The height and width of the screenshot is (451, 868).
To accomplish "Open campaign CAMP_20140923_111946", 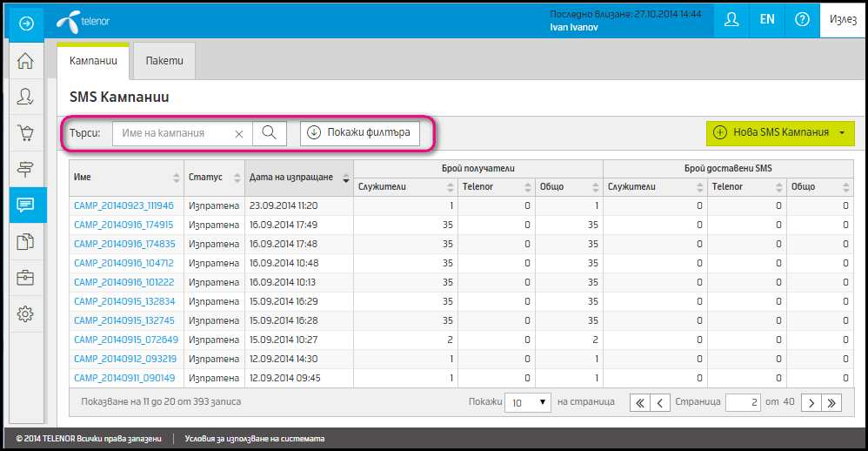I will [124, 205].
